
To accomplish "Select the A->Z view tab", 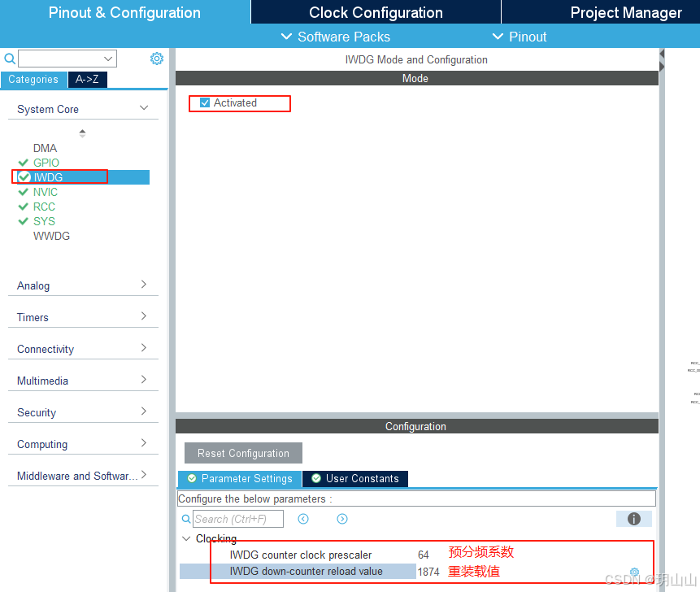I will (87, 80).
